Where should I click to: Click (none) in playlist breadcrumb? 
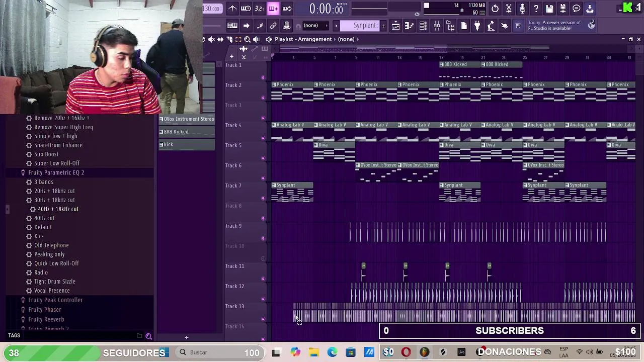click(346, 39)
